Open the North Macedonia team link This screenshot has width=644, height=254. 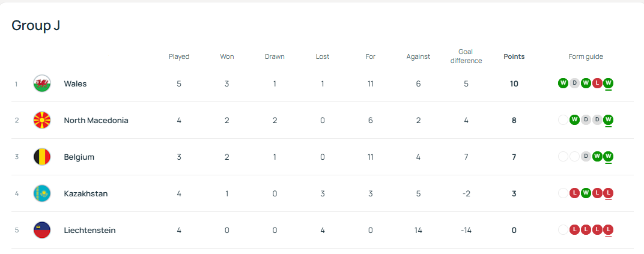(96, 120)
